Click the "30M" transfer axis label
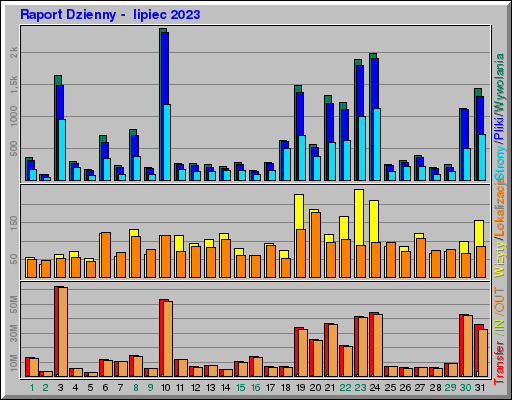Viewport: 512px width, 400px height. point(14,333)
